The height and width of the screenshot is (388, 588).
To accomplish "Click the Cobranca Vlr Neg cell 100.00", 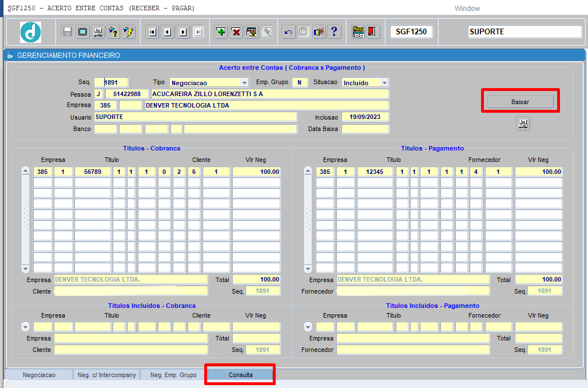I will coord(256,172).
